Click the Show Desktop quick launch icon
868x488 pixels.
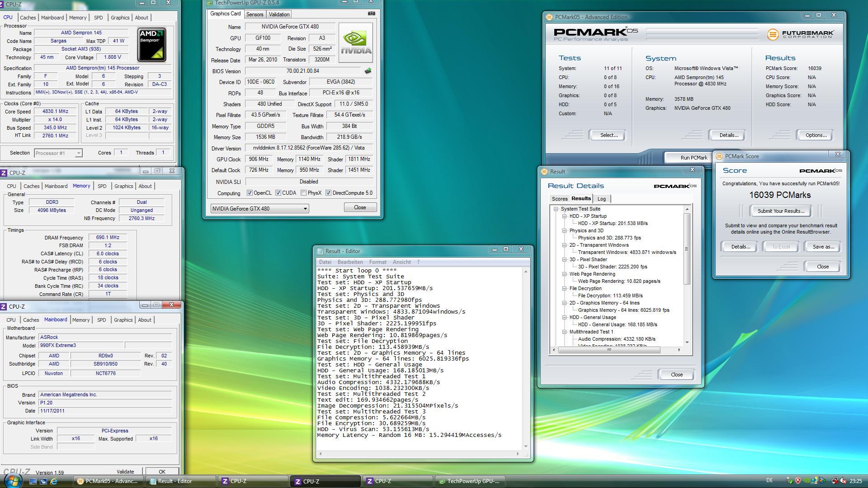tap(33, 481)
